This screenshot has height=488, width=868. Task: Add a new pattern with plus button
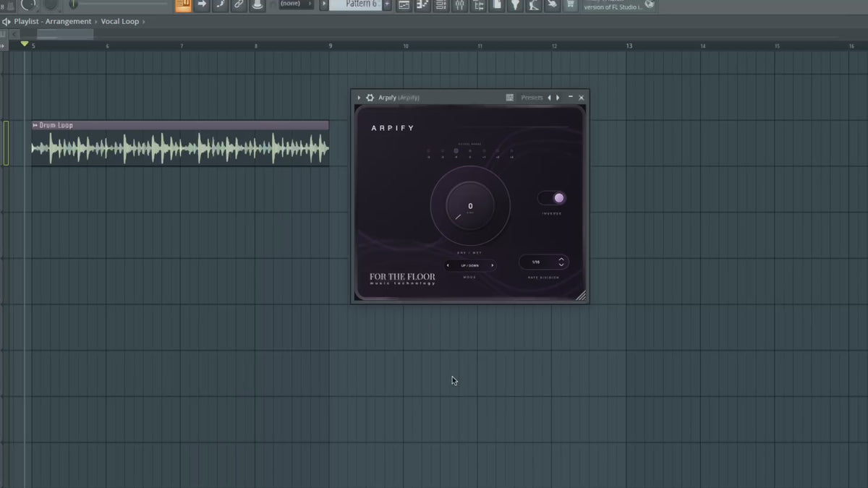coord(387,4)
